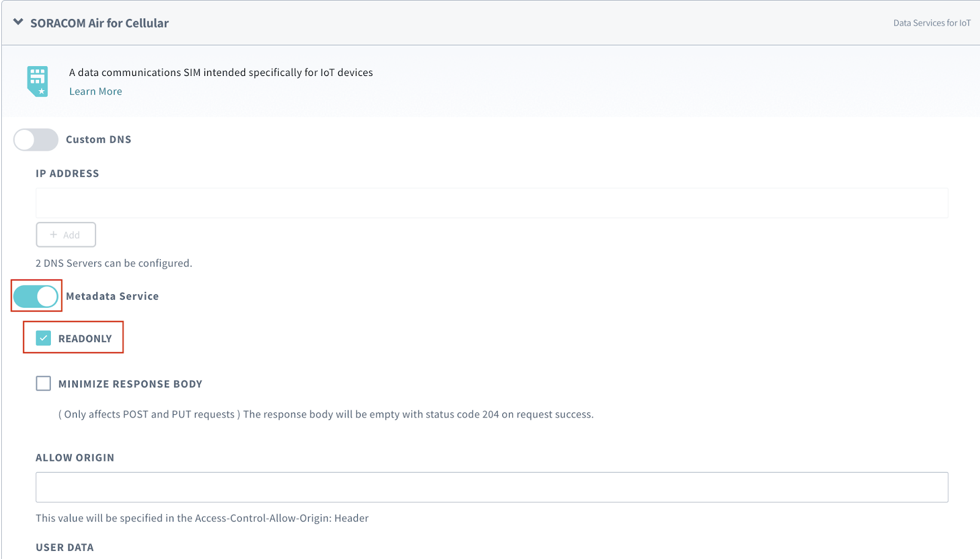Click the 2 DNS Servers hint text
This screenshot has width=980, height=559.
(114, 264)
